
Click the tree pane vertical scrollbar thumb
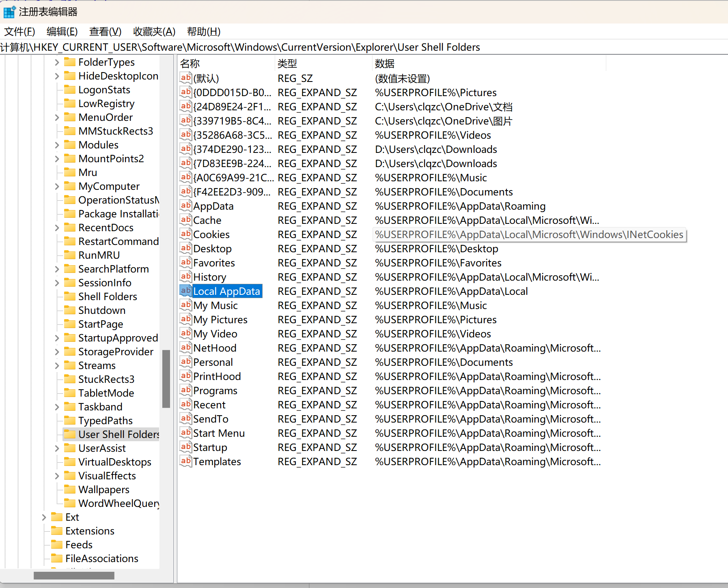166,379
